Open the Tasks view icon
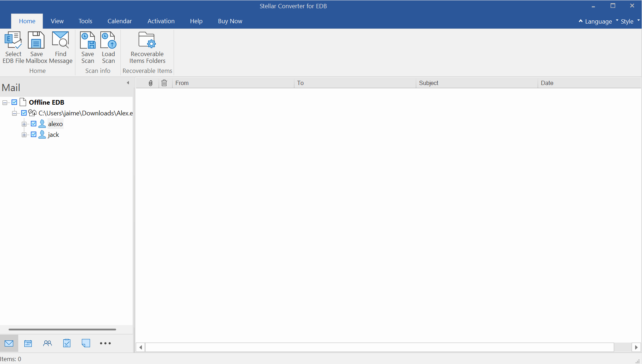 pyautogui.click(x=67, y=343)
